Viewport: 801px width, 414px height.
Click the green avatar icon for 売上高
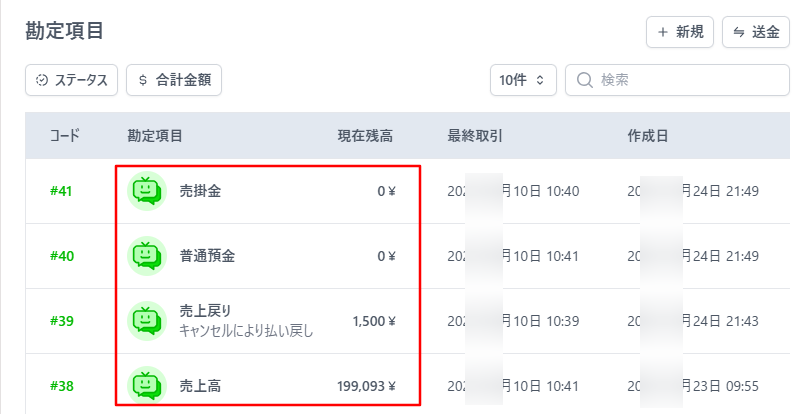(x=148, y=385)
